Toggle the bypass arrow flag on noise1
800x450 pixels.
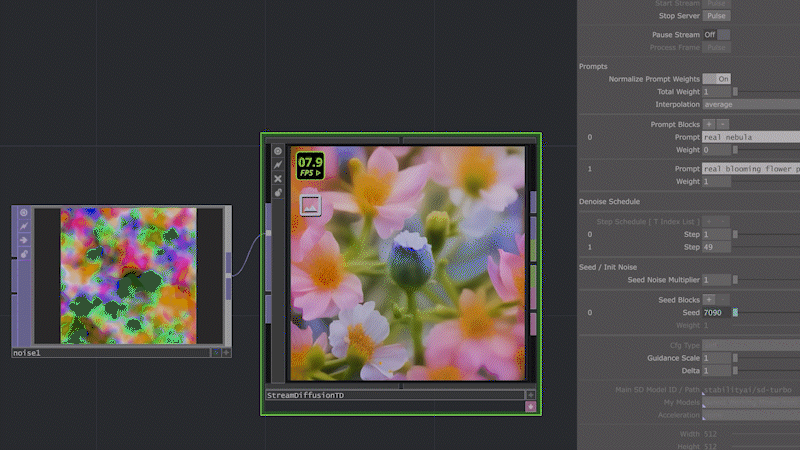coord(24,240)
